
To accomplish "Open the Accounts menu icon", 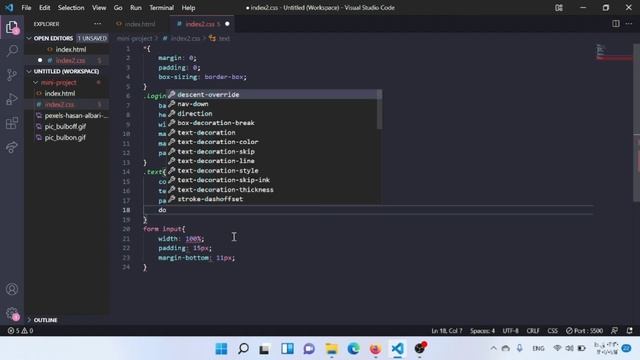I will (12, 289).
